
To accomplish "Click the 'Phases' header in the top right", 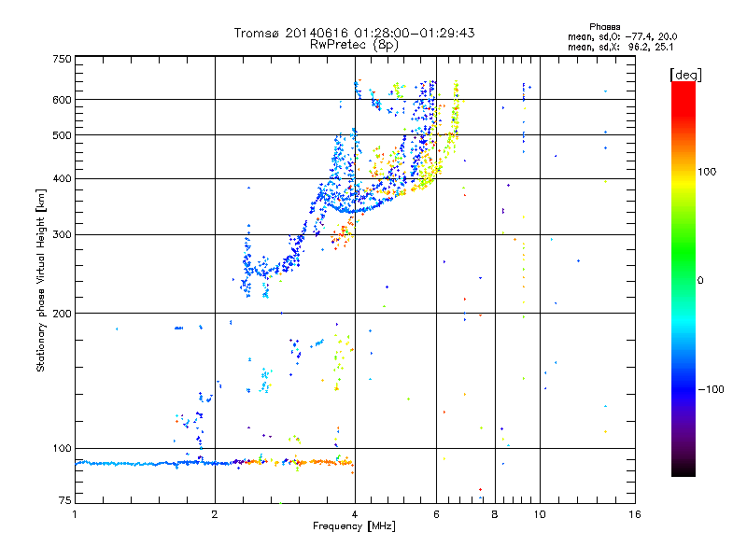I will 604,27.
